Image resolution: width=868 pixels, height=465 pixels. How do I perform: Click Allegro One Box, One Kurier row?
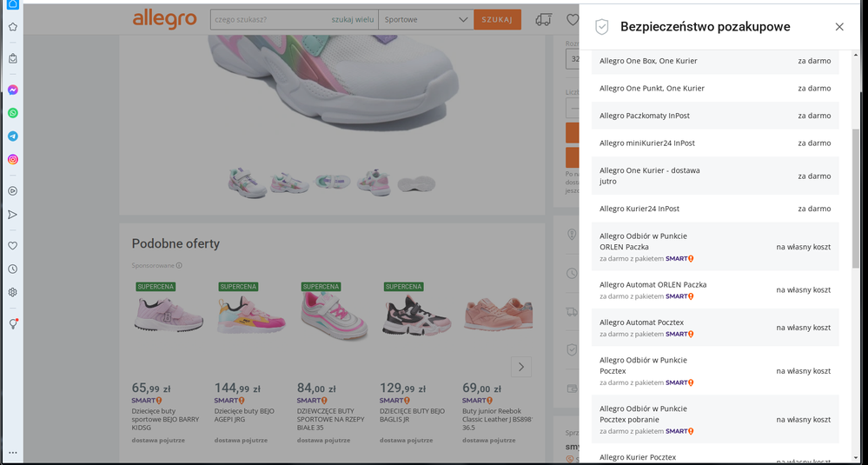click(715, 61)
